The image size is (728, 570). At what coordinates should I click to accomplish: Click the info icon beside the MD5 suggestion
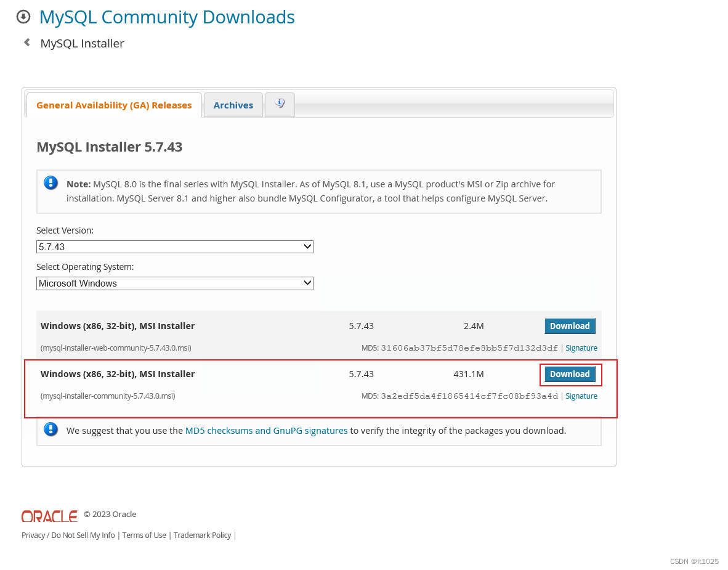click(51, 430)
